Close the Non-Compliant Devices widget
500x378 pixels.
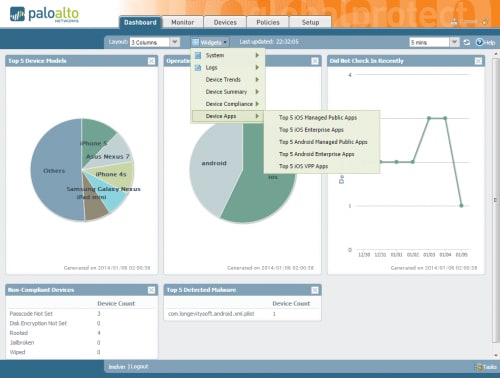tap(151, 290)
